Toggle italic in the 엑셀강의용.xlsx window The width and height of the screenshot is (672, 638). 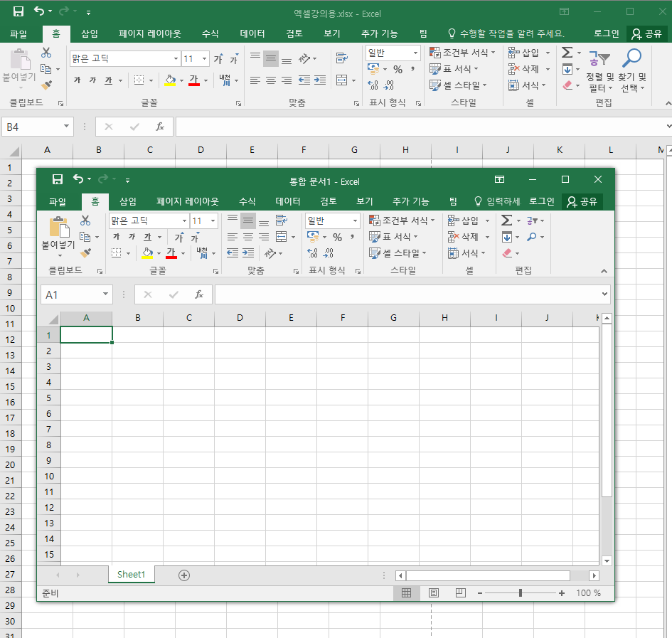coord(92,80)
